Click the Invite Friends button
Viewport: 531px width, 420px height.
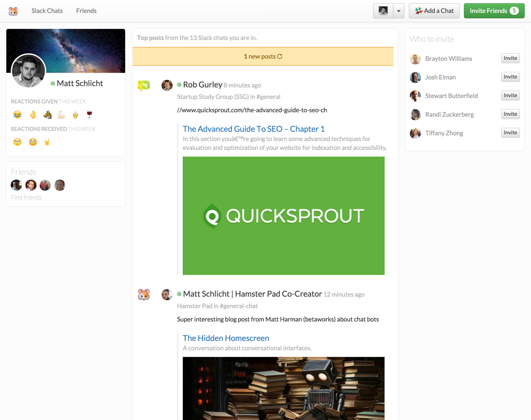(x=494, y=11)
